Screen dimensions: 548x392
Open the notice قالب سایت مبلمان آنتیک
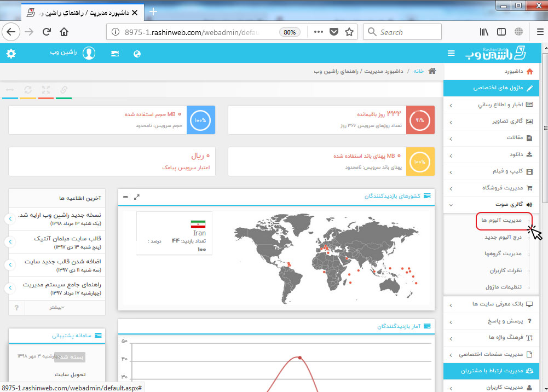coord(67,239)
